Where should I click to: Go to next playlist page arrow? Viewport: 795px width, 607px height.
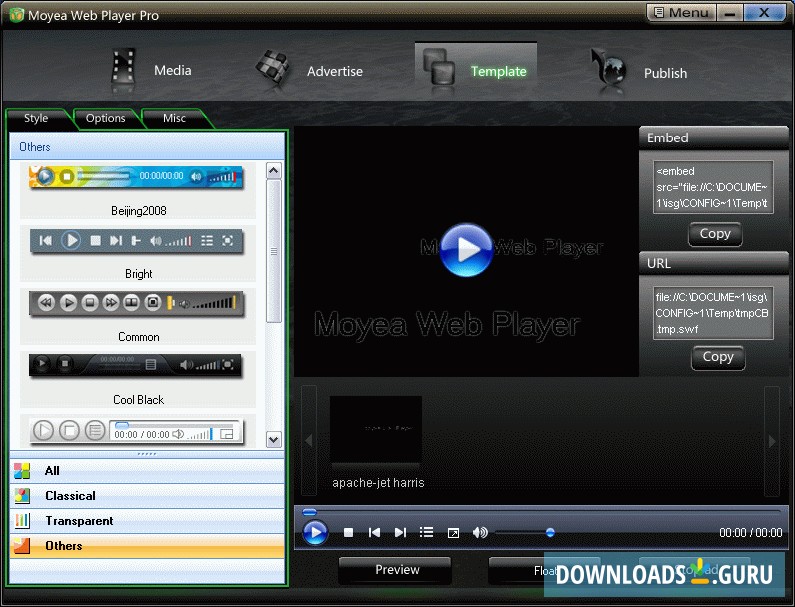pos(772,441)
